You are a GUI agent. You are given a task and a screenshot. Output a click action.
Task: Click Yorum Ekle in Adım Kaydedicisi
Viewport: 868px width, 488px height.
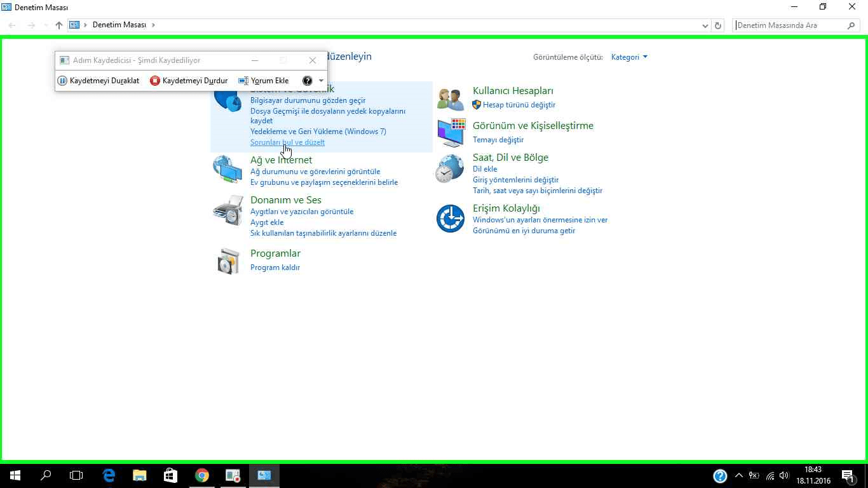click(x=264, y=81)
